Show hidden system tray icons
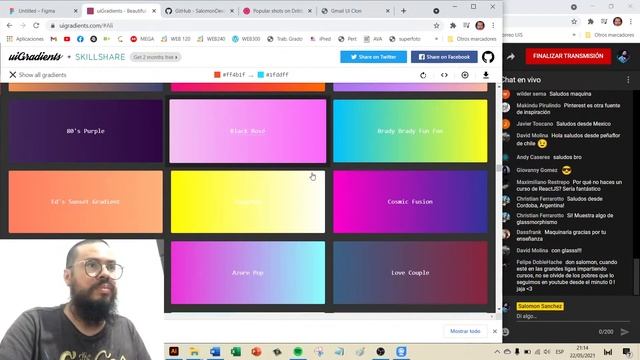This screenshot has height=360, width=640. (x=497, y=351)
